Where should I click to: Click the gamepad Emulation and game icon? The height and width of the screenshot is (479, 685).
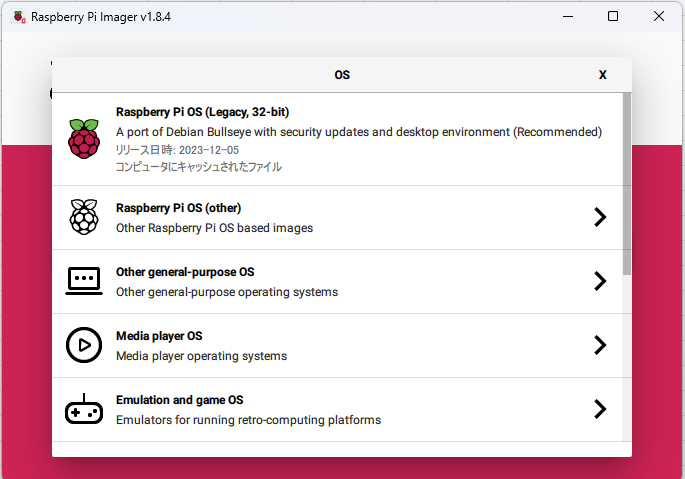click(84, 409)
